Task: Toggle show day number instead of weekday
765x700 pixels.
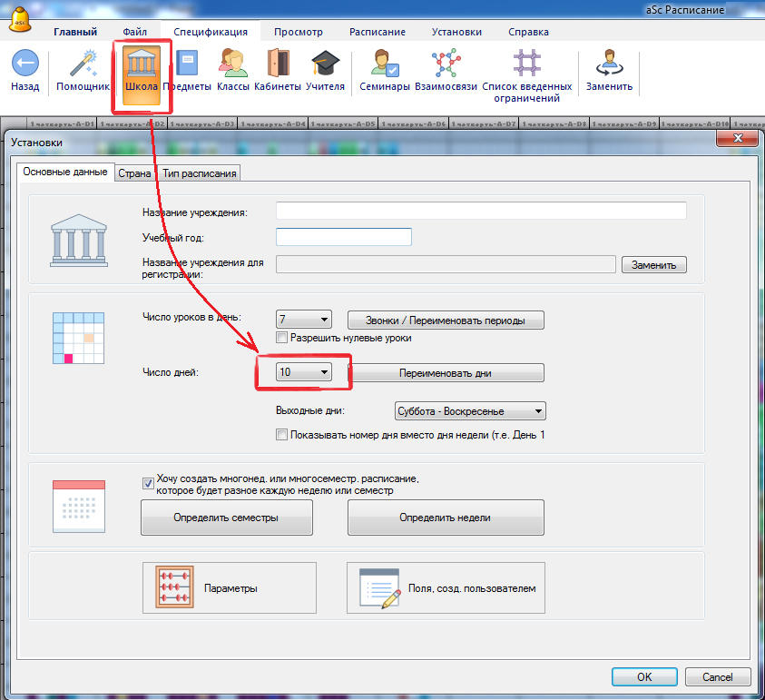Action: [282, 435]
